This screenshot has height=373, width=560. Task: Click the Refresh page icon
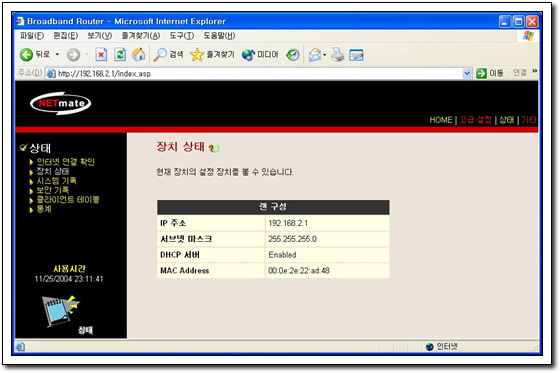[x=120, y=55]
